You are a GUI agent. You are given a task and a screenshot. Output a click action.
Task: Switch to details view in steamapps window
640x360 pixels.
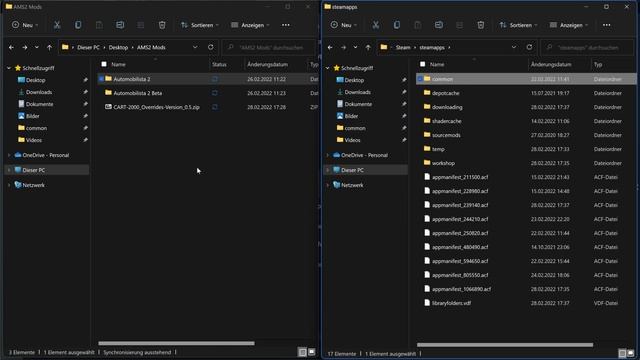click(622, 353)
